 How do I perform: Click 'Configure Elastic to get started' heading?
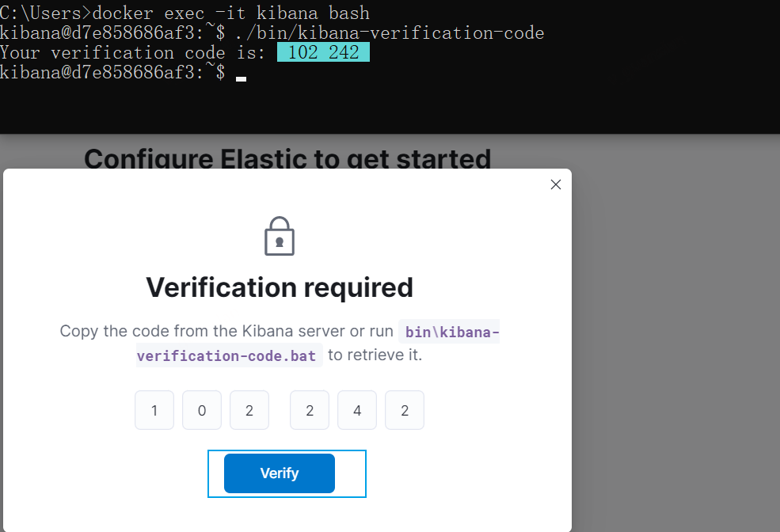(287, 158)
